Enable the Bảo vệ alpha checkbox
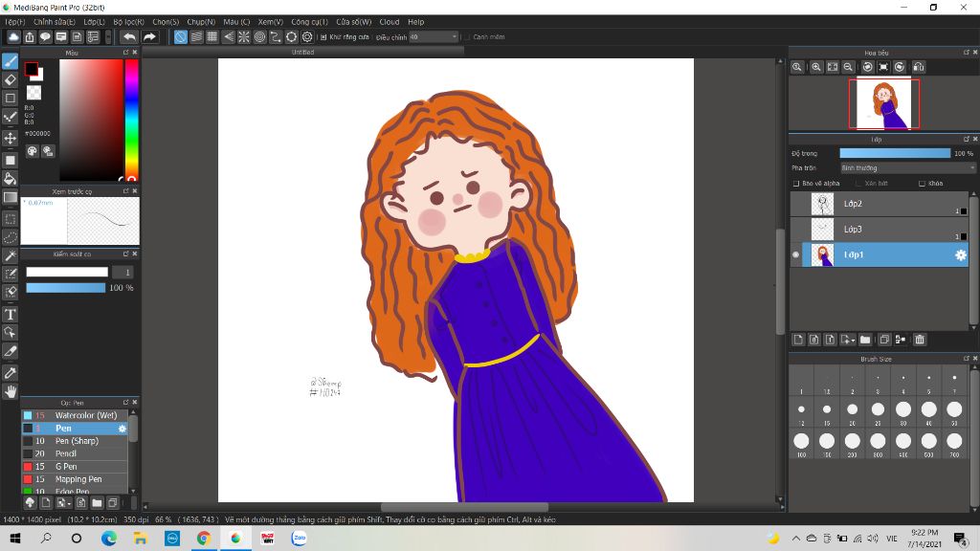Screen dimensions: 980x551 [x=796, y=183]
